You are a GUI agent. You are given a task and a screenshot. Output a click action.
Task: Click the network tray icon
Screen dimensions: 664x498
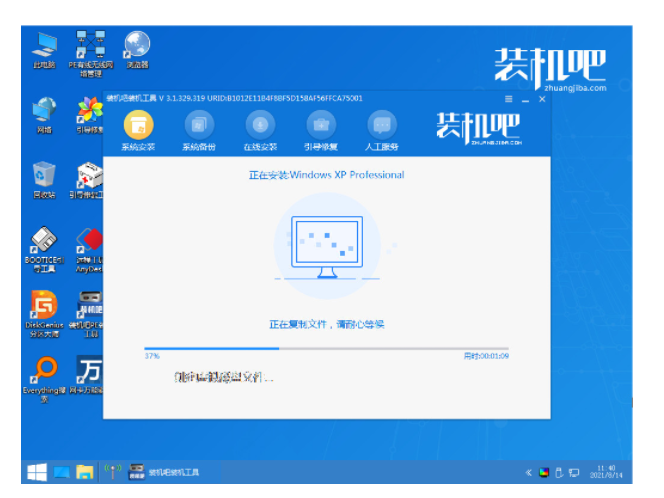574,473
